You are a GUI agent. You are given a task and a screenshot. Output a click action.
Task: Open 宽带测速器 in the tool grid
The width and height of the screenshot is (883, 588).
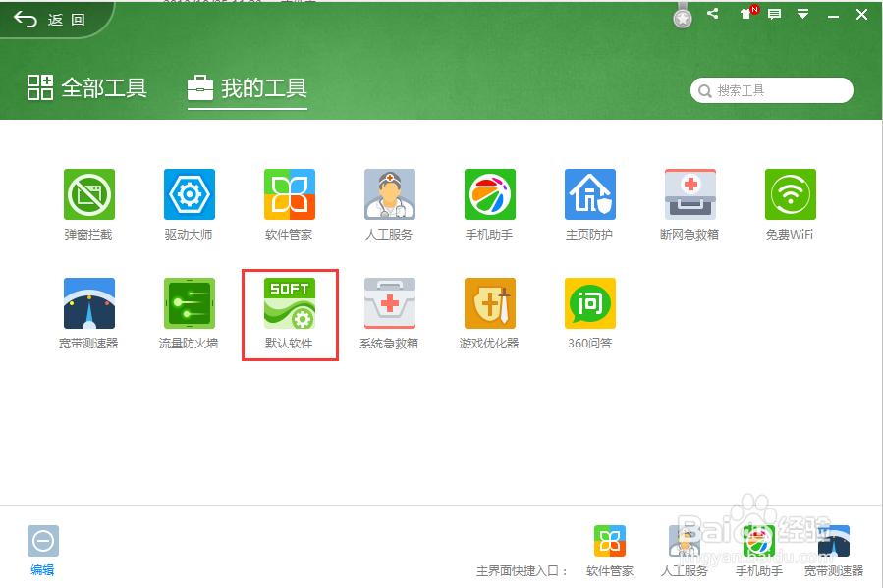(89, 303)
